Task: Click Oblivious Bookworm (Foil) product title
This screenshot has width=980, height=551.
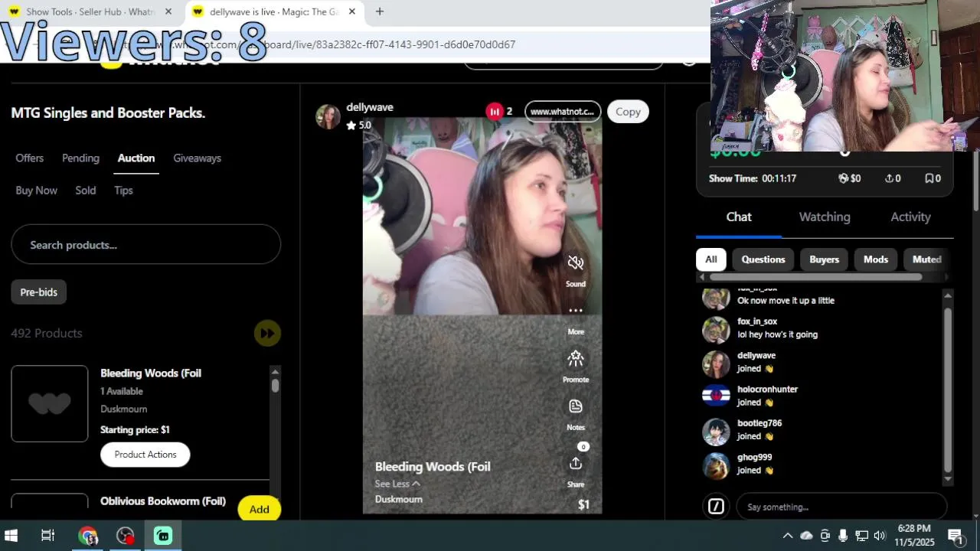Action: point(163,501)
